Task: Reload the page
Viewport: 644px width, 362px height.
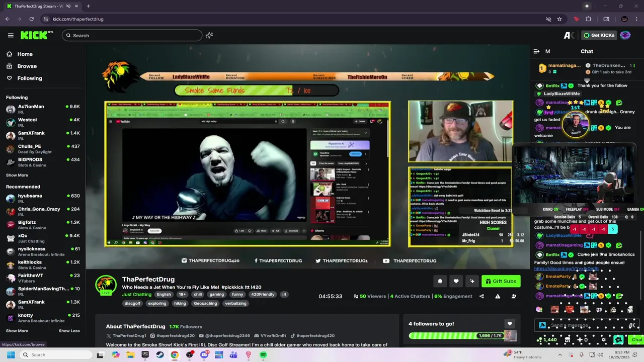Action: [31, 19]
